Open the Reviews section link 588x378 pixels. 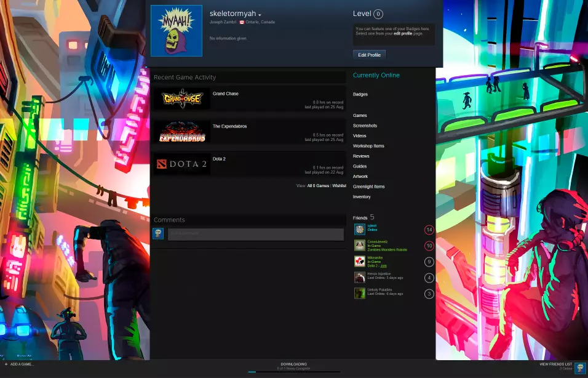tap(361, 156)
